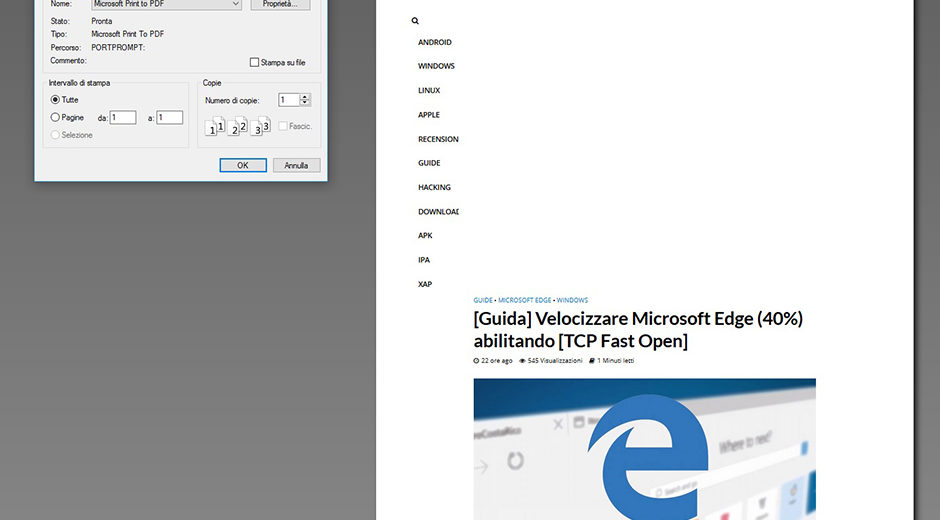Click the '22 ore ago' clock icon
Viewport: 940px width, 520px height.
click(476, 361)
